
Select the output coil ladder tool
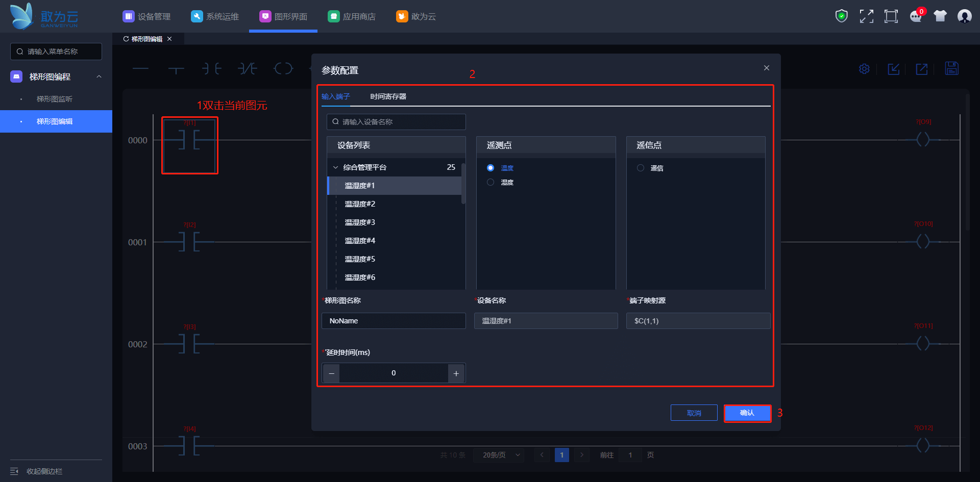283,69
